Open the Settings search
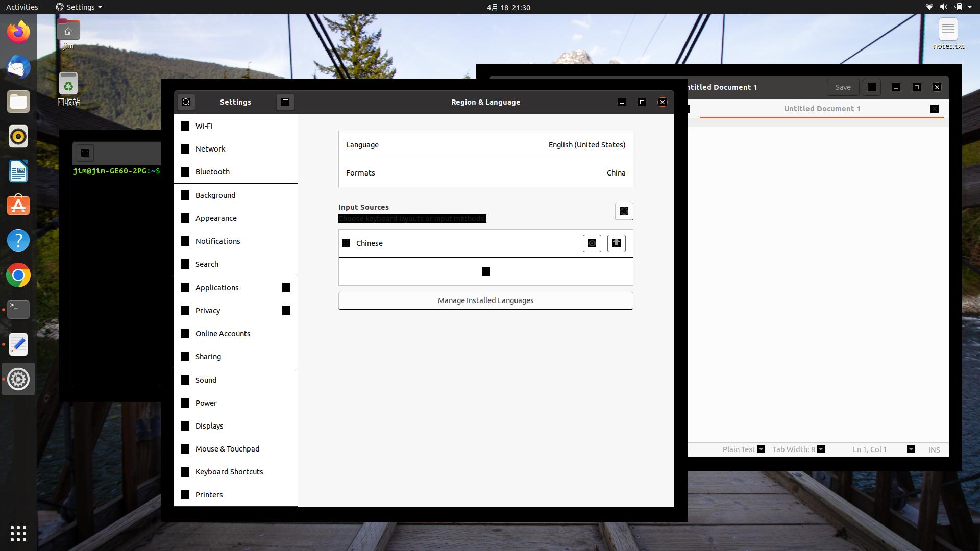This screenshot has width=980, height=551. tap(186, 102)
